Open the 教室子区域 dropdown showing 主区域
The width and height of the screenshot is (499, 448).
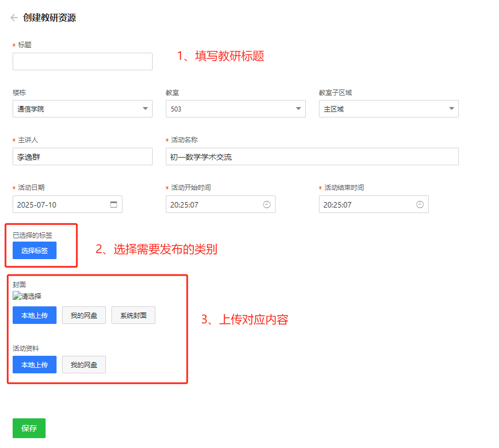click(389, 109)
